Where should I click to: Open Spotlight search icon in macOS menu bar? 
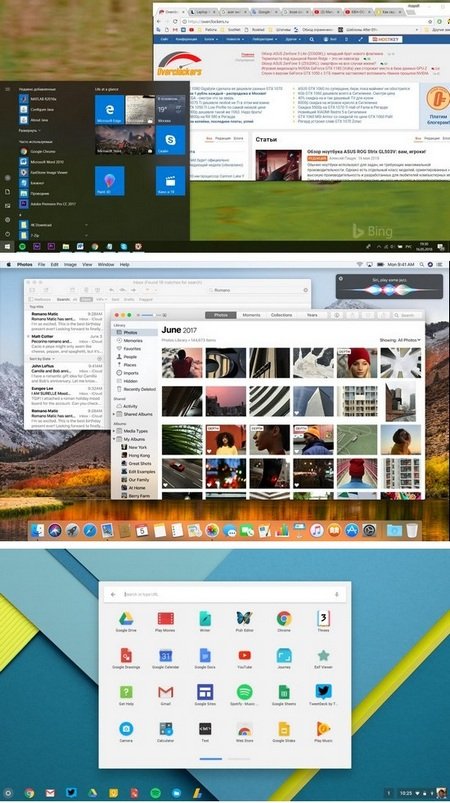pyautogui.click(x=421, y=265)
